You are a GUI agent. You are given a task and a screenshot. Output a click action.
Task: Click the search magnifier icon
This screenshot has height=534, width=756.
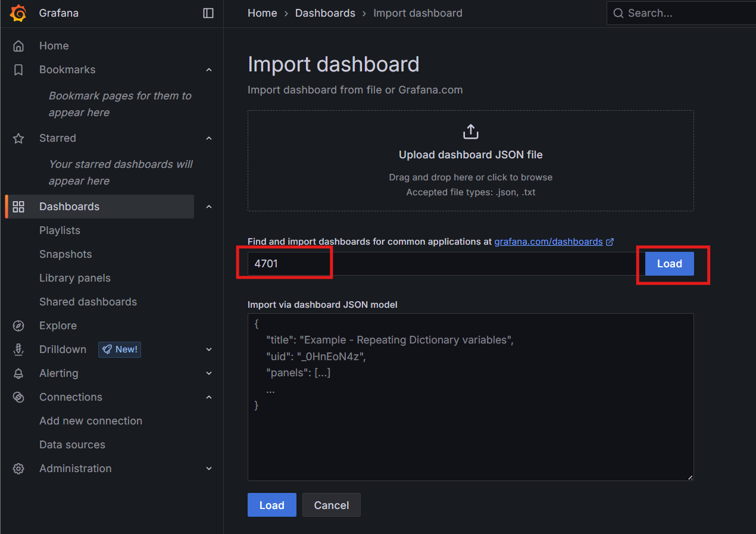pyautogui.click(x=618, y=13)
